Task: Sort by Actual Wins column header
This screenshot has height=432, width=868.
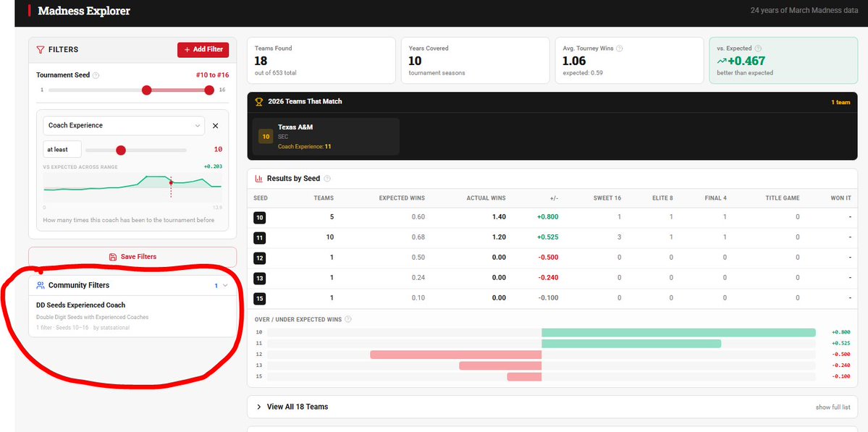Action: click(486, 198)
